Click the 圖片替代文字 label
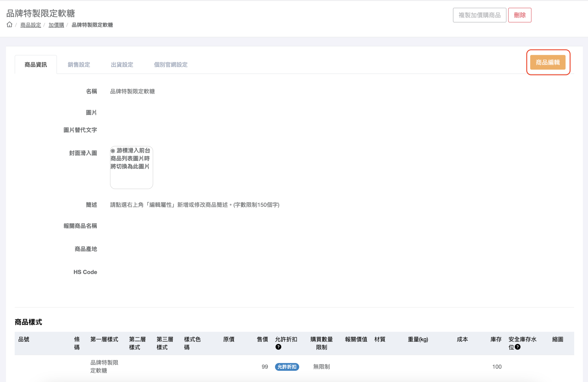The image size is (588, 382). [80, 130]
